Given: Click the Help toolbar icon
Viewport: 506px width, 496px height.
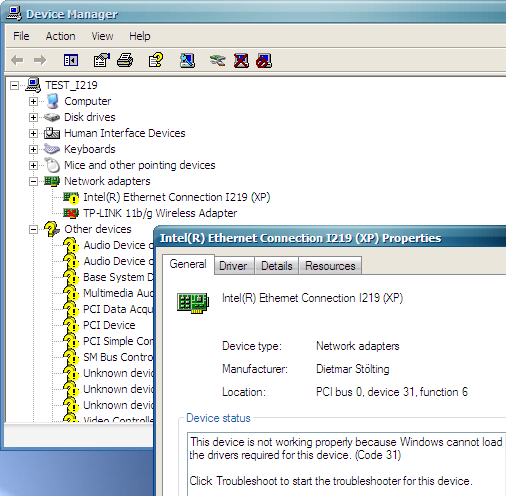Looking at the screenshot, I should click(x=156, y=60).
